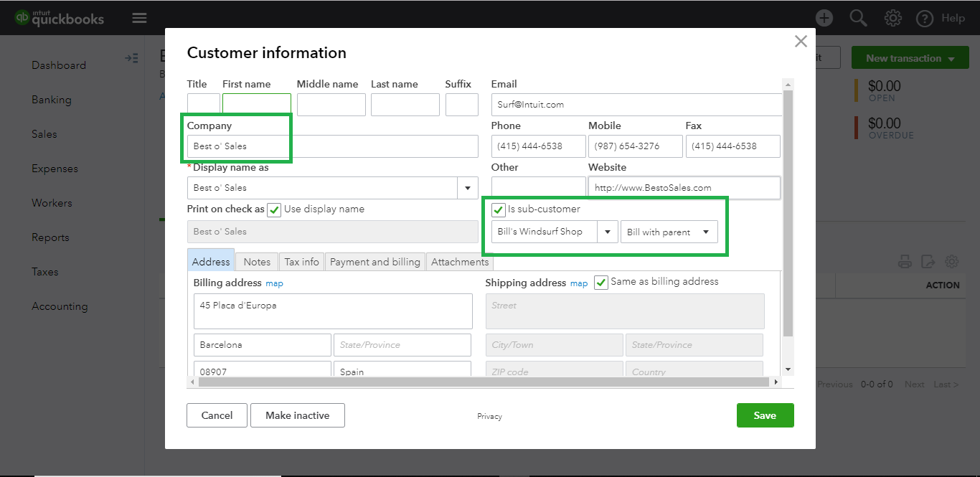
Task: Open the Bill's Windsurf Shop parent dropdown
Action: point(608,232)
